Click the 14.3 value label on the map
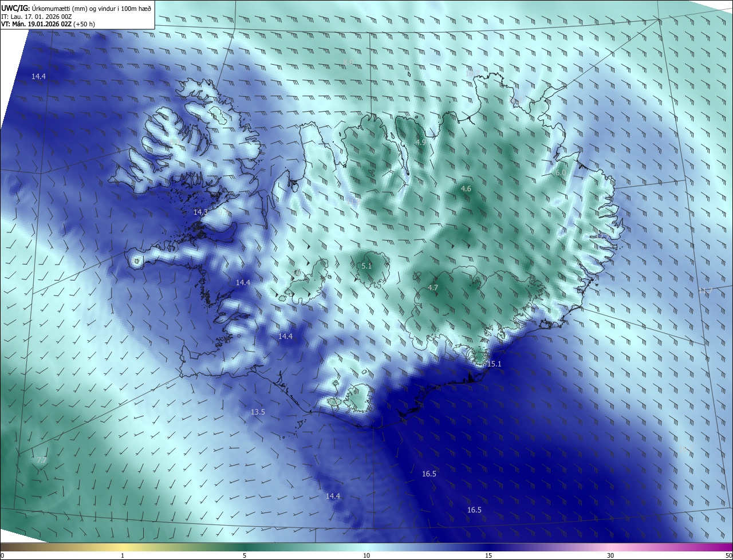This screenshot has height=560, width=733. point(200,212)
